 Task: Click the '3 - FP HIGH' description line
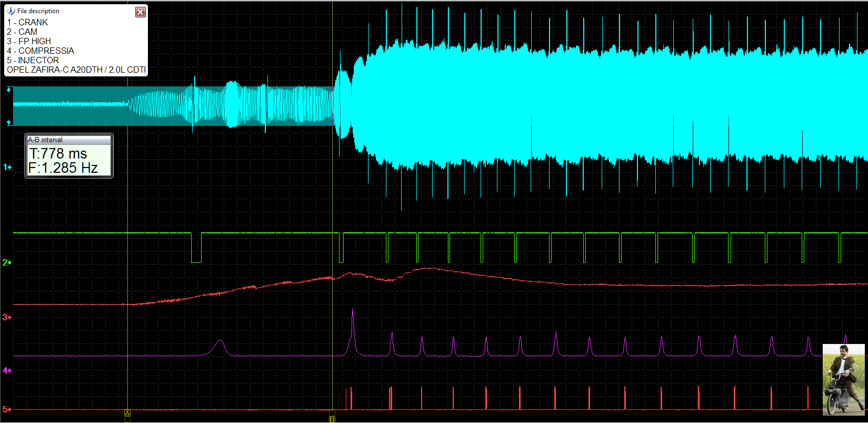tap(29, 41)
